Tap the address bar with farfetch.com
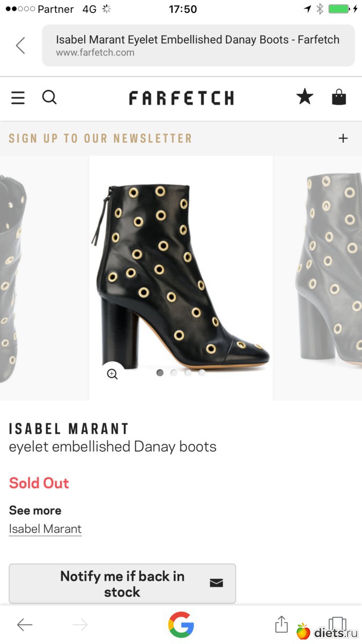The image size is (362, 644). [198, 46]
